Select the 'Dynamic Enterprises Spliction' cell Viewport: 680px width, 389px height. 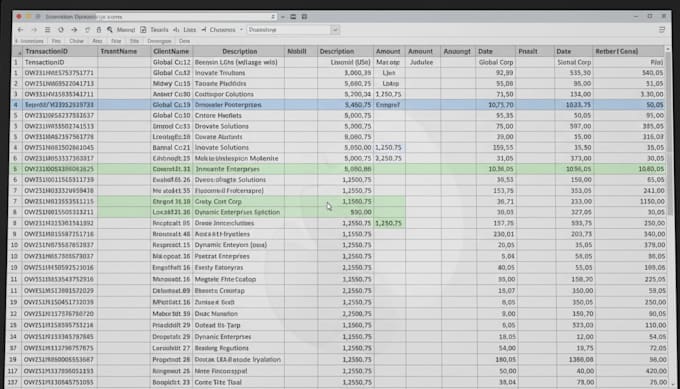click(239, 212)
